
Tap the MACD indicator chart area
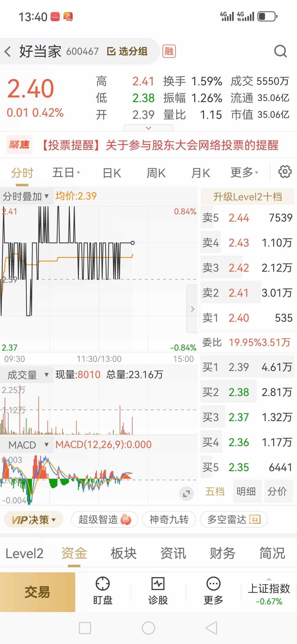tap(99, 479)
